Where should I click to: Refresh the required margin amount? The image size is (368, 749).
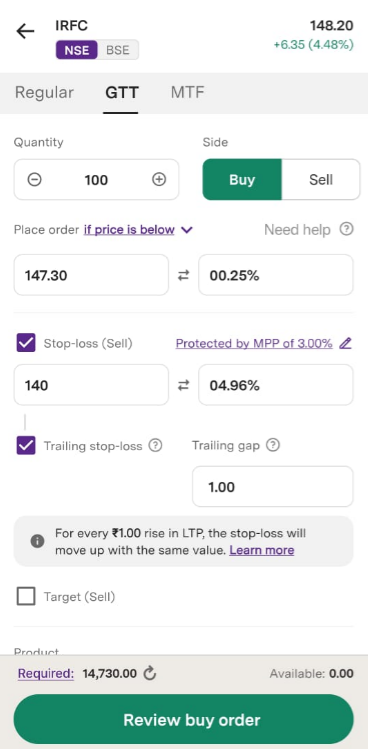pyautogui.click(x=150, y=674)
